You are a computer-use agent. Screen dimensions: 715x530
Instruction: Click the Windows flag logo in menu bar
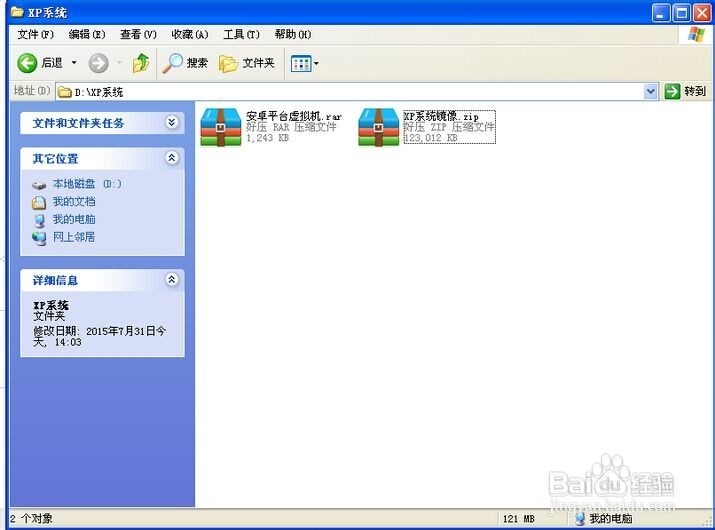coord(696,35)
